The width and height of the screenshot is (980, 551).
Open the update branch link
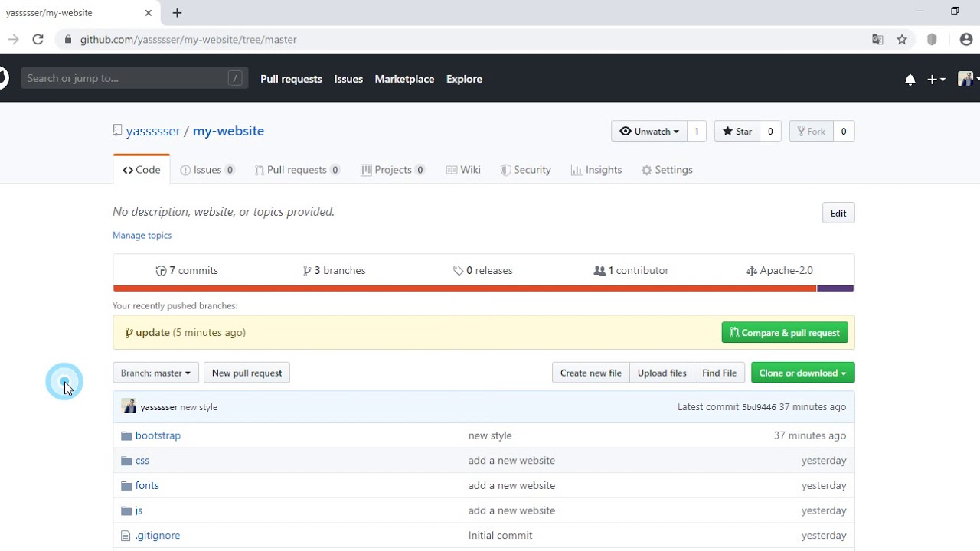[x=152, y=332]
